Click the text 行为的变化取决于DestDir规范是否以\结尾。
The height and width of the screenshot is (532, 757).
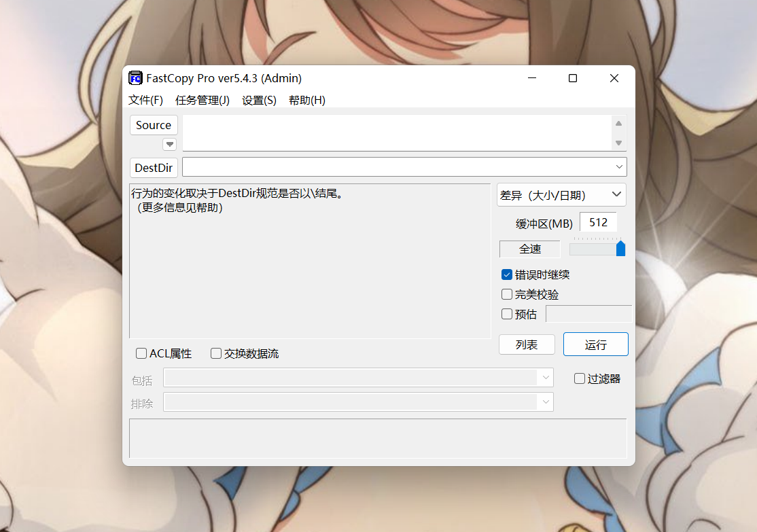point(239,194)
